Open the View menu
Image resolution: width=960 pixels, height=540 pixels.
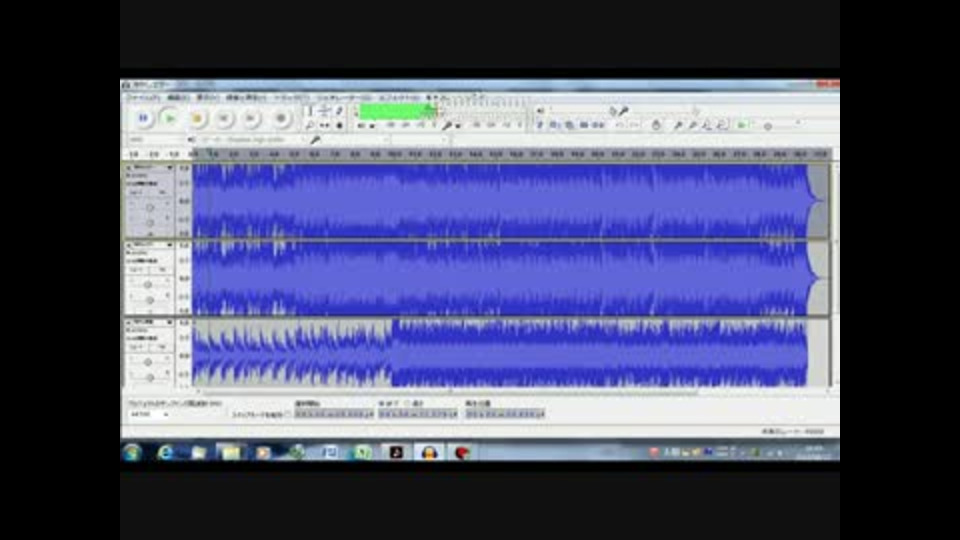(208, 98)
